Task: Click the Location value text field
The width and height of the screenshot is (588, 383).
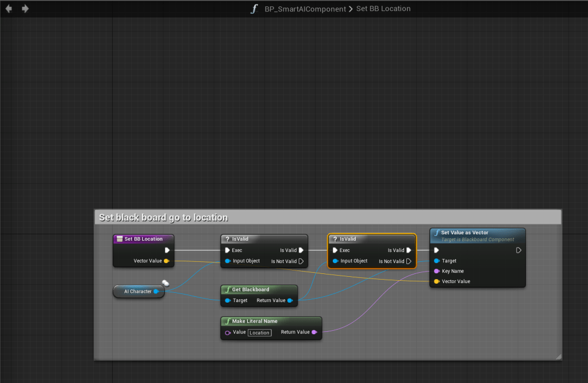Action: tap(259, 332)
